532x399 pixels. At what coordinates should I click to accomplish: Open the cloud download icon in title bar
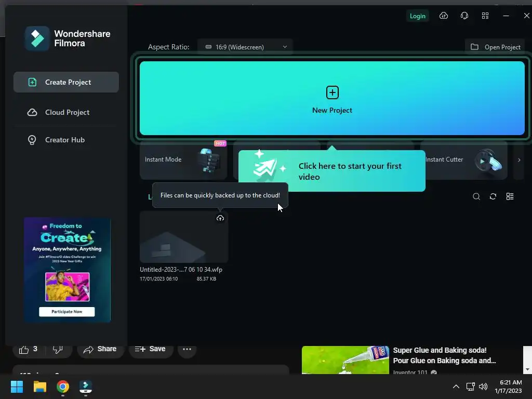[x=444, y=16]
